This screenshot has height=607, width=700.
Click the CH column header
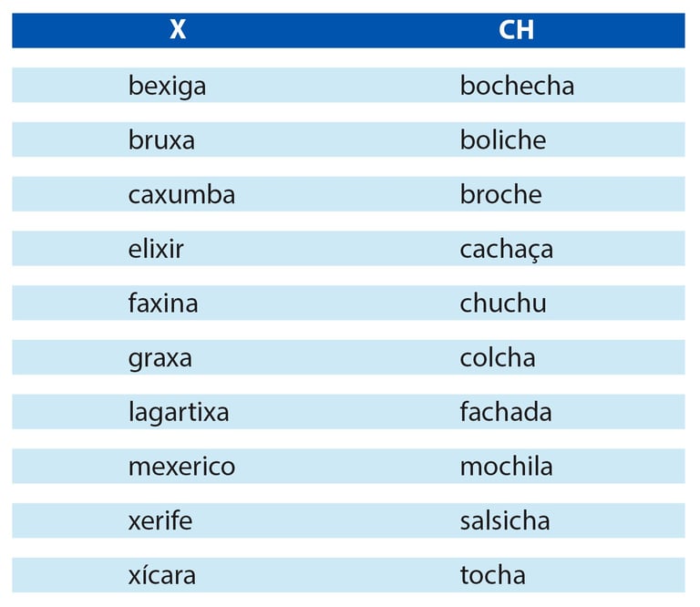tap(516, 30)
